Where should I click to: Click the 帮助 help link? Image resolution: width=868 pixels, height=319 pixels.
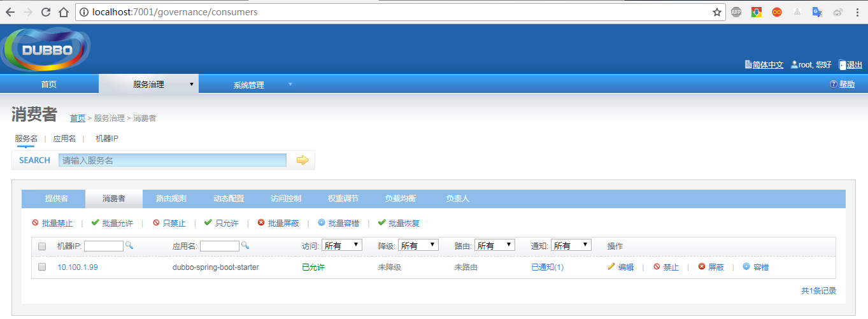(847, 84)
